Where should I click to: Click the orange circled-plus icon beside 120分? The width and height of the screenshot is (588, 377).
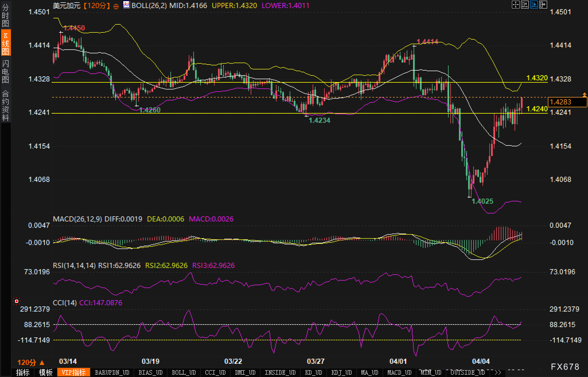tap(116, 7)
